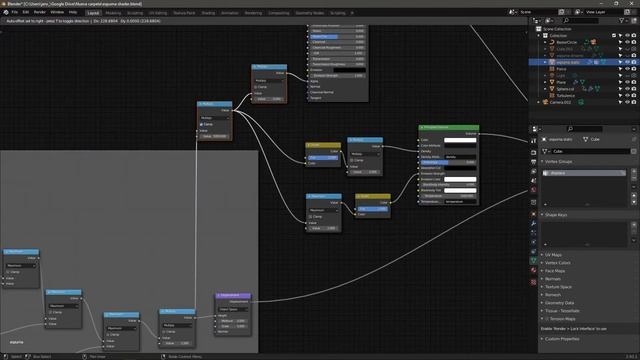Viewport: 640px width, 360px height.
Task: Remove the selected vertex group
Action: point(634,178)
